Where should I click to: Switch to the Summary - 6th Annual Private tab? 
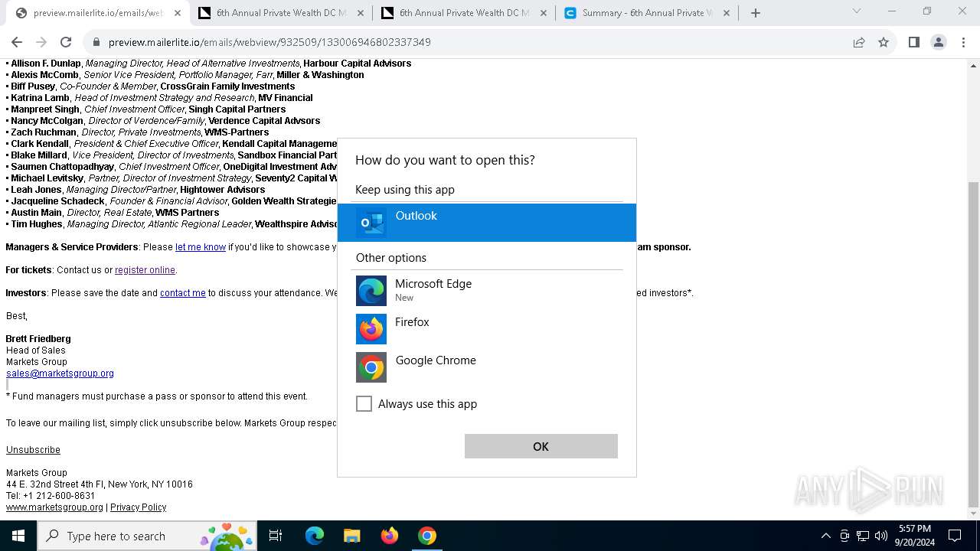(646, 13)
